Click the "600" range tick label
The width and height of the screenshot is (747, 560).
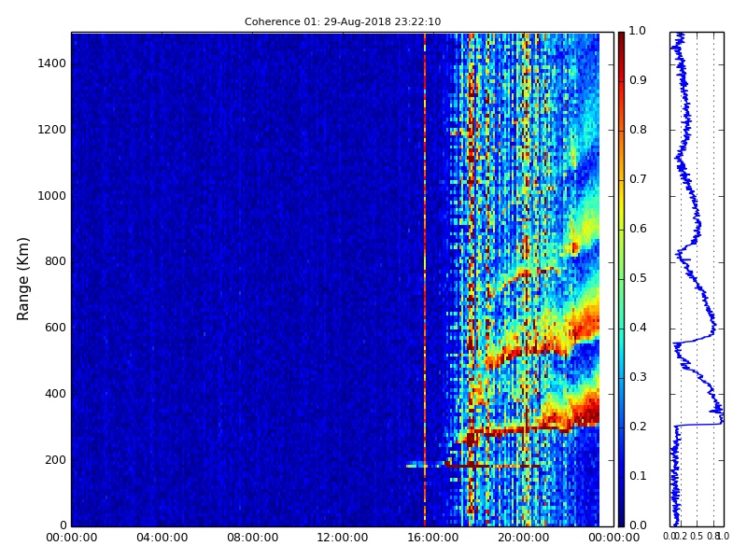(x=55, y=328)
